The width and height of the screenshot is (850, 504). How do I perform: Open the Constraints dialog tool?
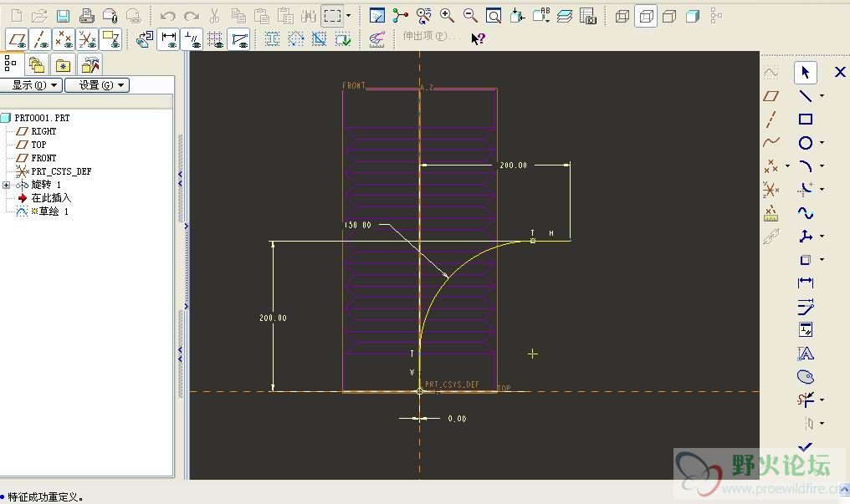(x=806, y=329)
